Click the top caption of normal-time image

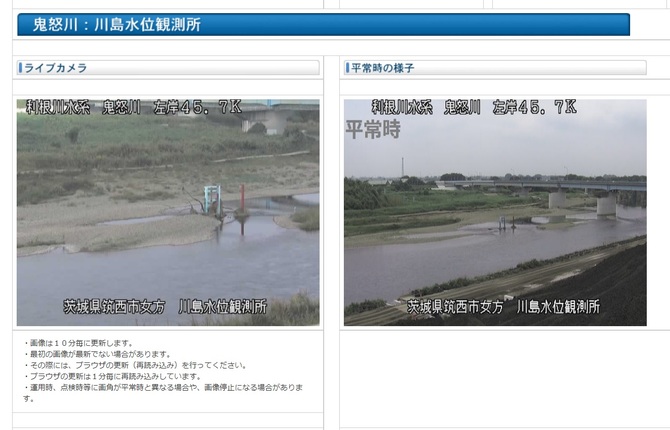coord(473,106)
